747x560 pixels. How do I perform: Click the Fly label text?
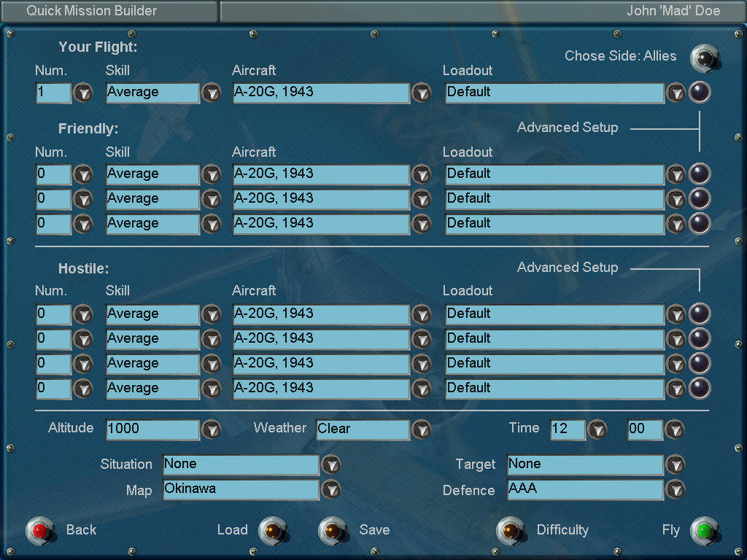pos(671,530)
